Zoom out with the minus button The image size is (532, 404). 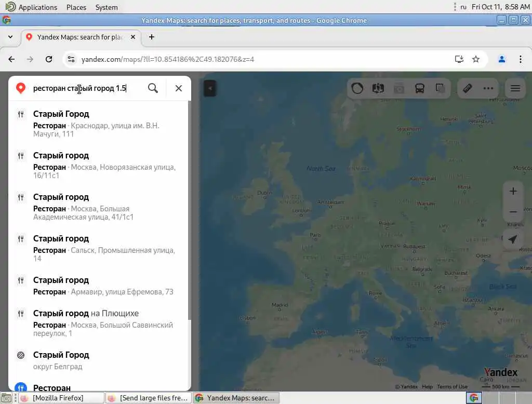tap(513, 212)
